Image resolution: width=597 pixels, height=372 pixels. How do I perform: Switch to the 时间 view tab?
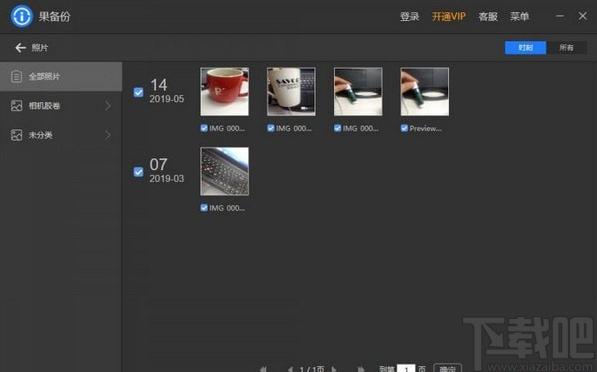pyautogui.click(x=525, y=48)
